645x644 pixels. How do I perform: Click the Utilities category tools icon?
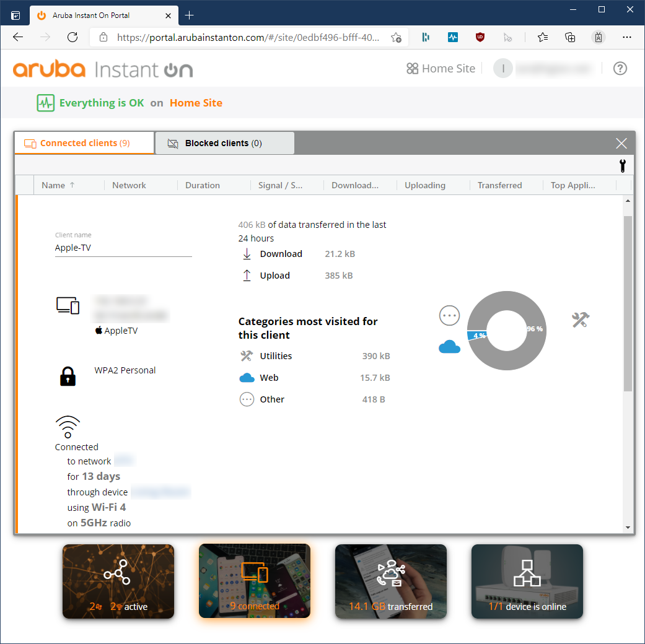pyautogui.click(x=247, y=355)
